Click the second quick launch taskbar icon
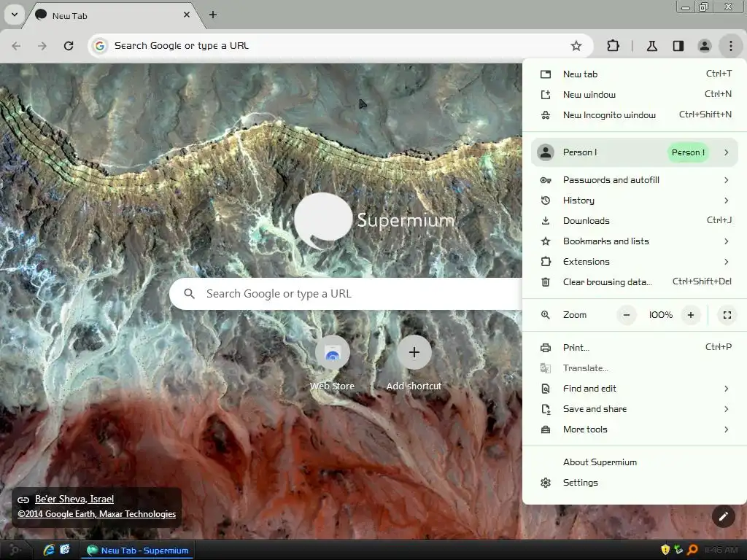The height and width of the screenshot is (560, 747). pyautogui.click(x=65, y=550)
